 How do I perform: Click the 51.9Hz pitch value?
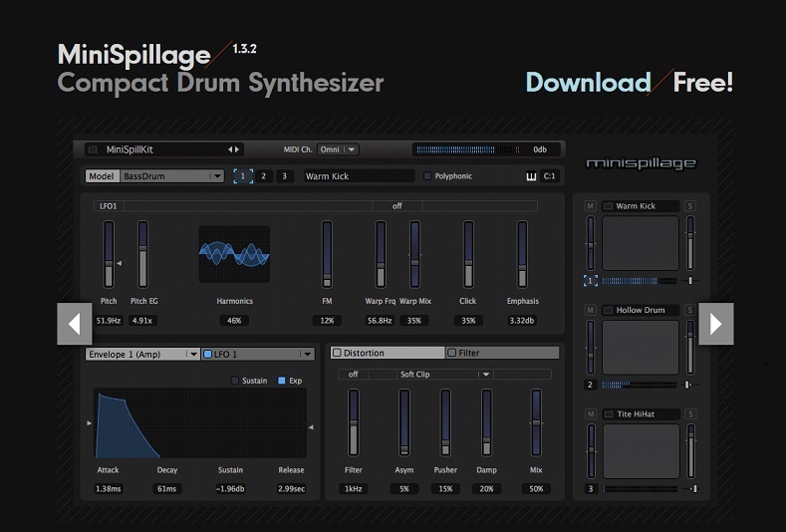(x=109, y=321)
